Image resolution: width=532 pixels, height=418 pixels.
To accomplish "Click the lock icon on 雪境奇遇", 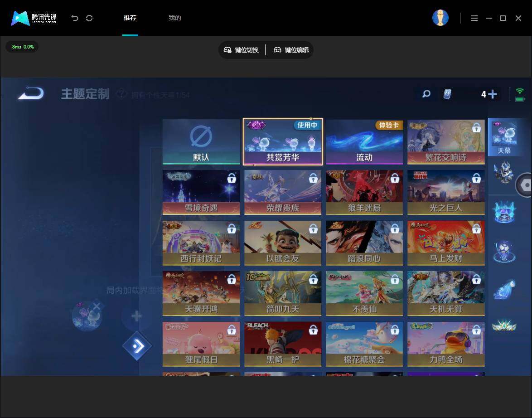I will pyautogui.click(x=232, y=178).
